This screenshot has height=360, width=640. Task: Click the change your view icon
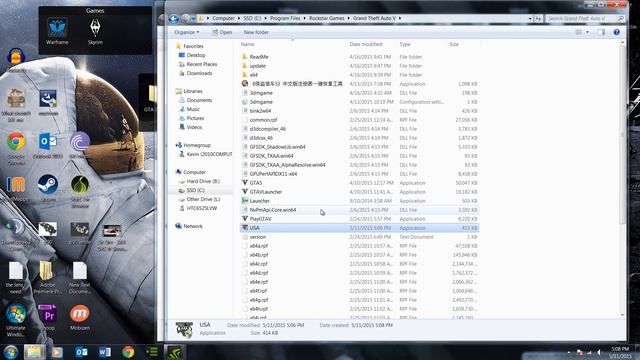[x=579, y=32]
